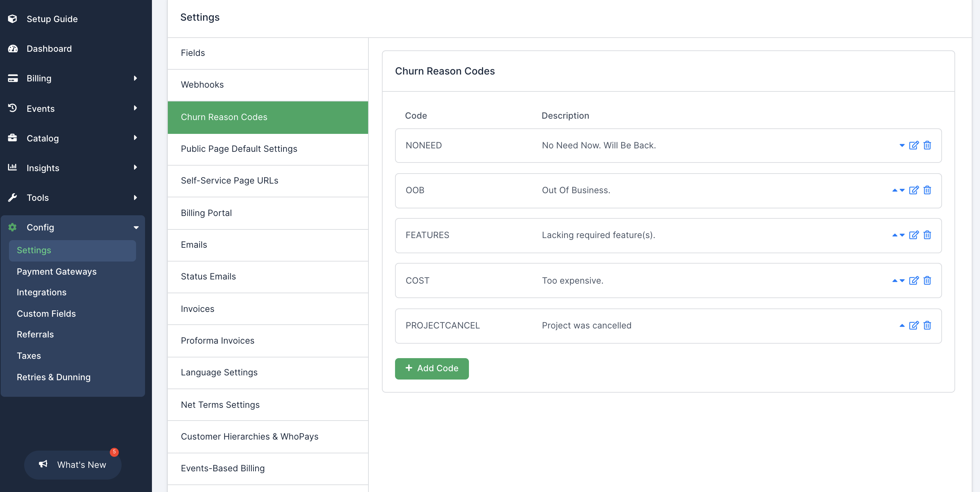Edit the PROJECTCANCEL code entry
980x492 pixels.
pos(913,325)
